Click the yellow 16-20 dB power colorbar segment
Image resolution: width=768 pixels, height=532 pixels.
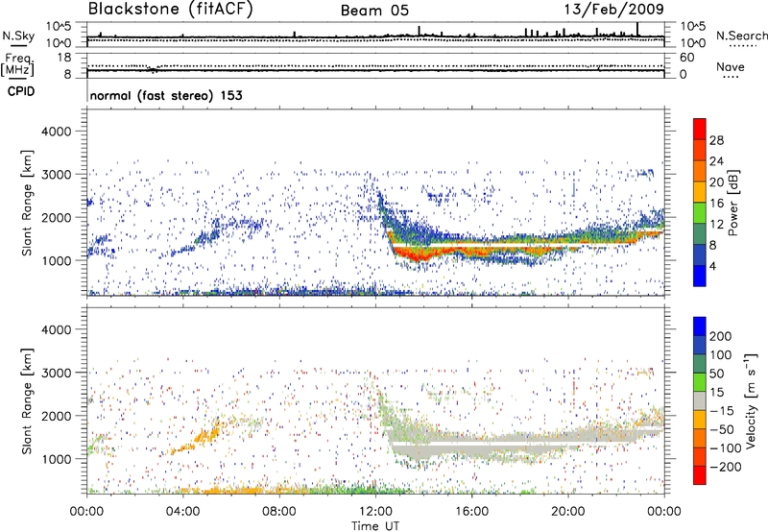coord(700,192)
